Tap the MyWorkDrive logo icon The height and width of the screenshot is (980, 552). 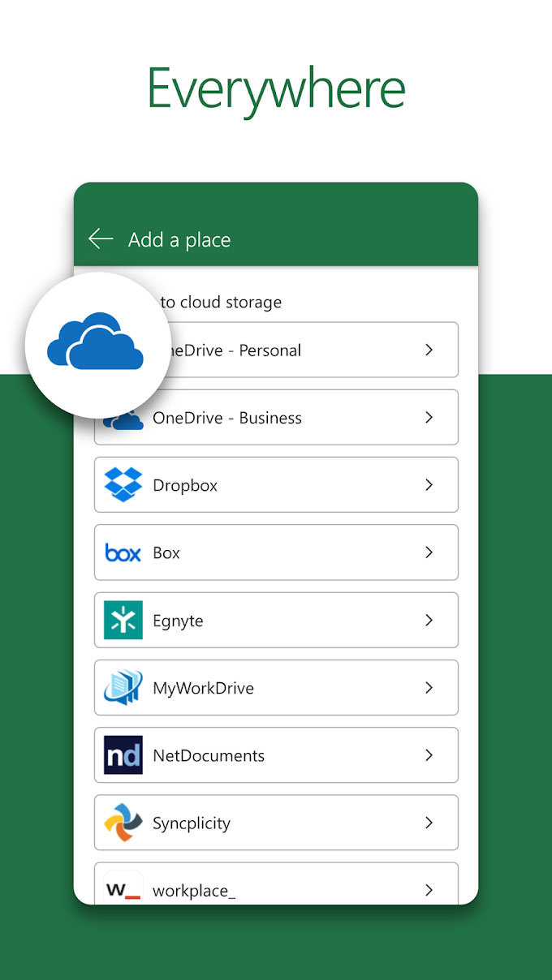pos(123,688)
